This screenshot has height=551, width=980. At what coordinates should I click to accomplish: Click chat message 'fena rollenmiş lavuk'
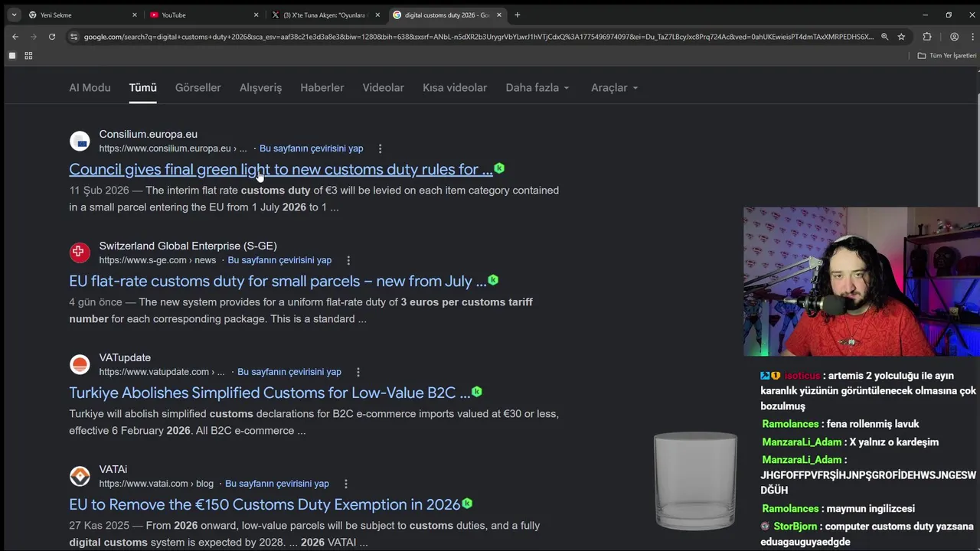pyautogui.click(x=874, y=424)
